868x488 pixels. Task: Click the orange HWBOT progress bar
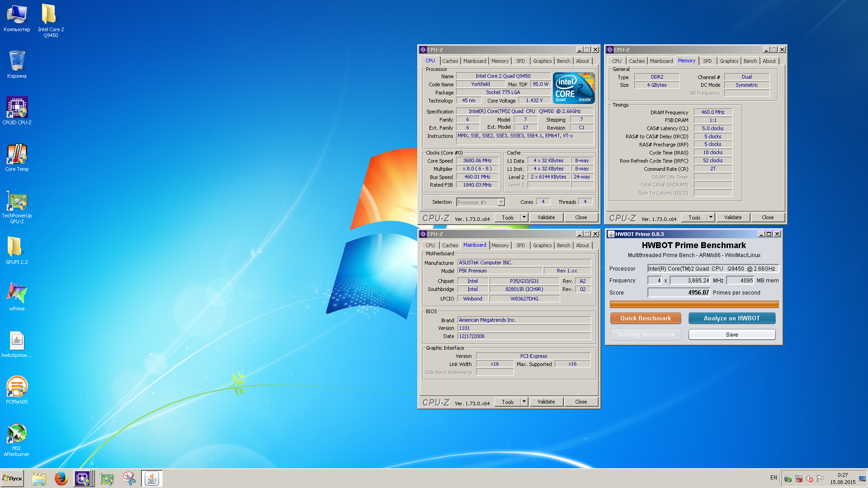pyautogui.click(x=694, y=304)
